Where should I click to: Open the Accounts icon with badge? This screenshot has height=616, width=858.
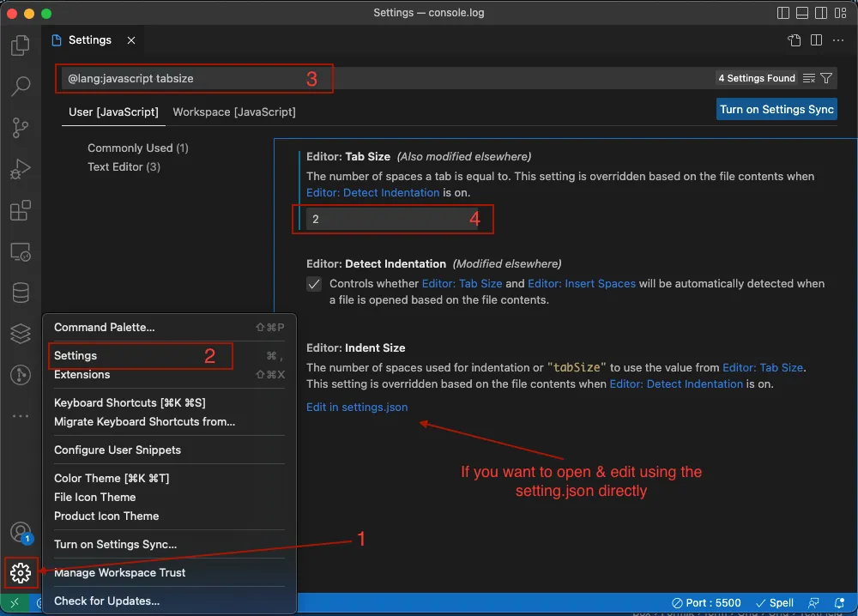[21, 532]
